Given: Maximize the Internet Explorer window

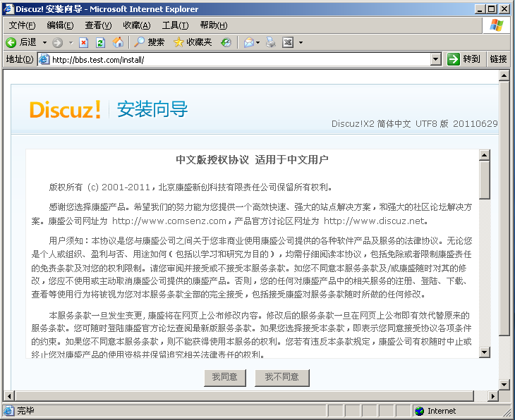Looking at the screenshot, I should 492,9.
